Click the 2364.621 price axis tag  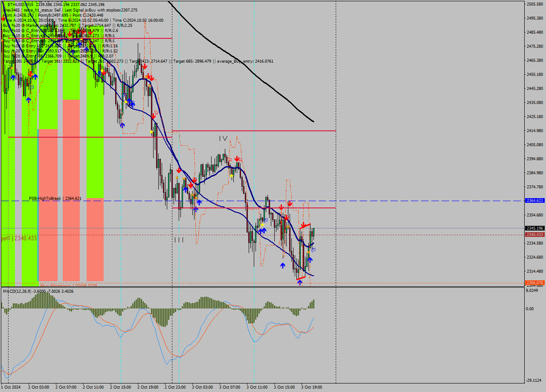[535, 200]
